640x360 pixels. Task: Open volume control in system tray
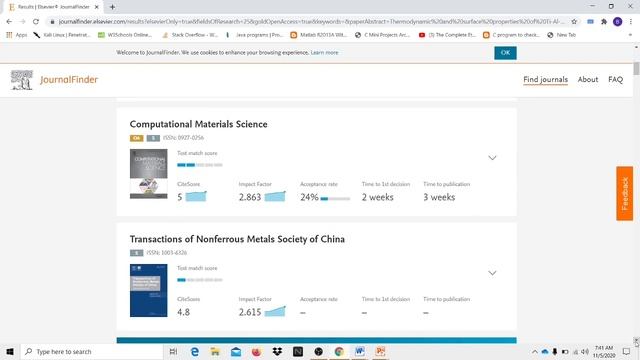(585, 351)
